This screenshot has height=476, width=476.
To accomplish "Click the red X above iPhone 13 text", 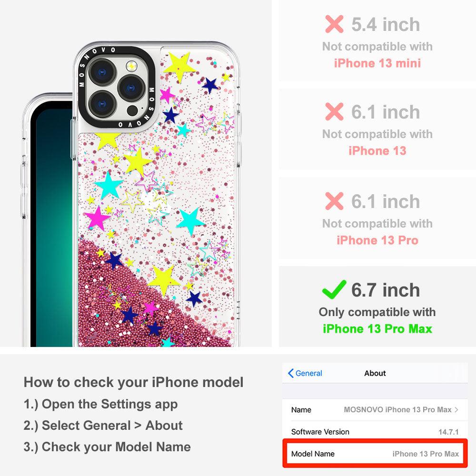I will [334, 111].
